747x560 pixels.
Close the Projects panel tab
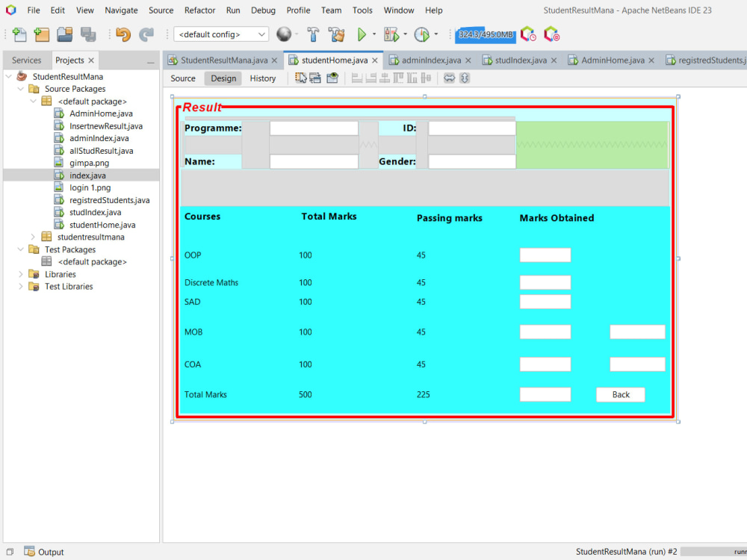(x=91, y=60)
